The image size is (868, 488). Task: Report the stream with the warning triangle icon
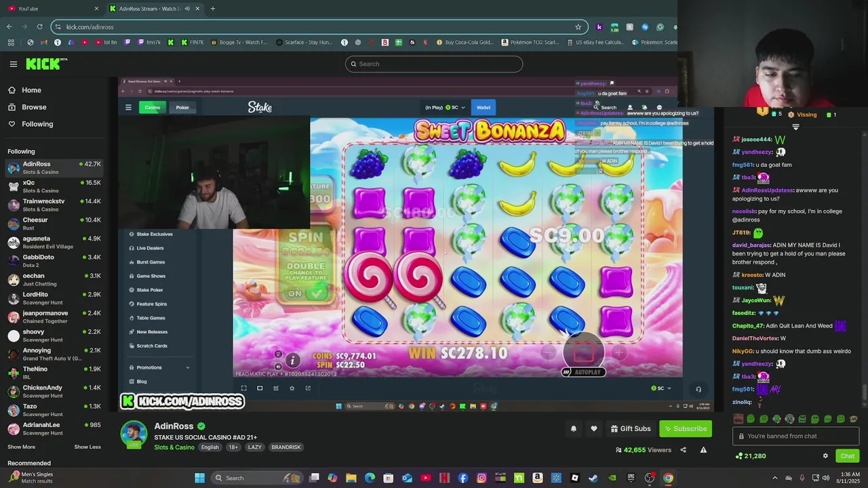tap(703, 450)
